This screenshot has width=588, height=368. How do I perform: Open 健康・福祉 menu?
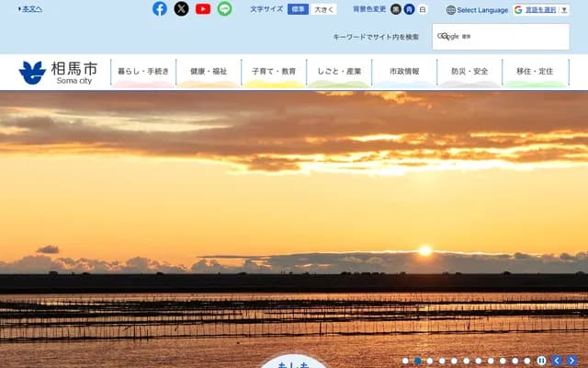tap(209, 73)
